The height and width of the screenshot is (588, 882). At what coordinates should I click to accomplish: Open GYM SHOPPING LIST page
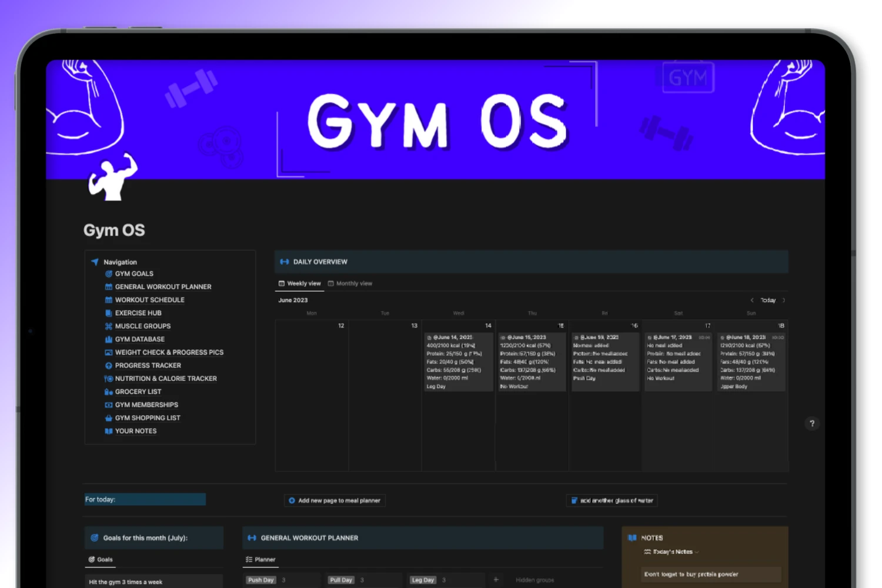[148, 418]
